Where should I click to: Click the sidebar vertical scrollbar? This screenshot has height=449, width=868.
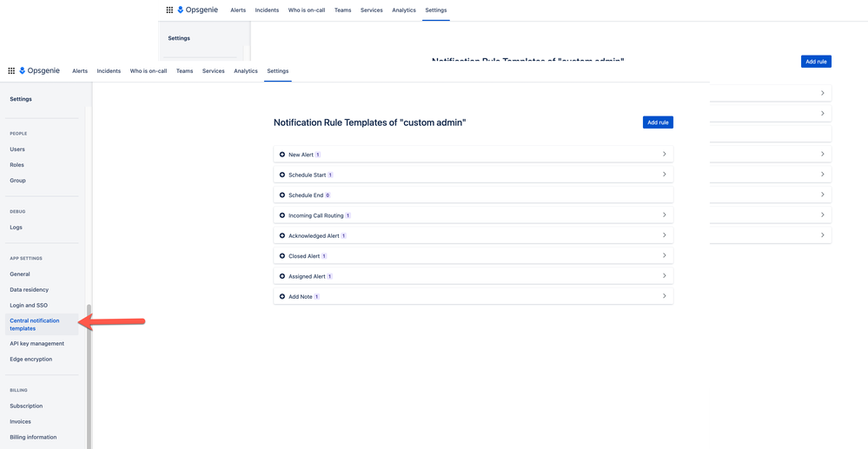(89, 376)
